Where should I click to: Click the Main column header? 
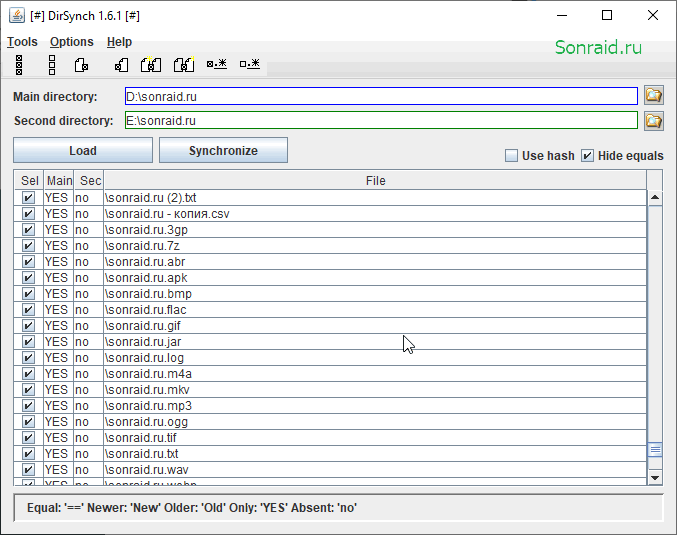point(59,180)
